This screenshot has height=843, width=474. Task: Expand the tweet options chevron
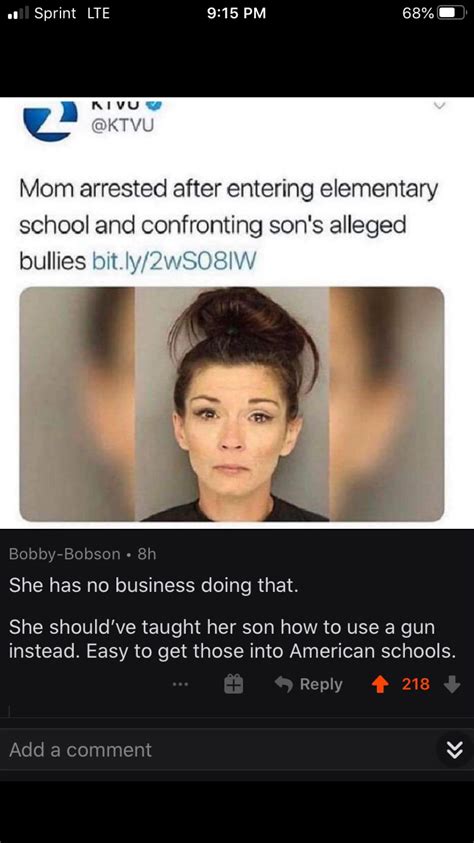pyautogui.click(x=440, y=107)
